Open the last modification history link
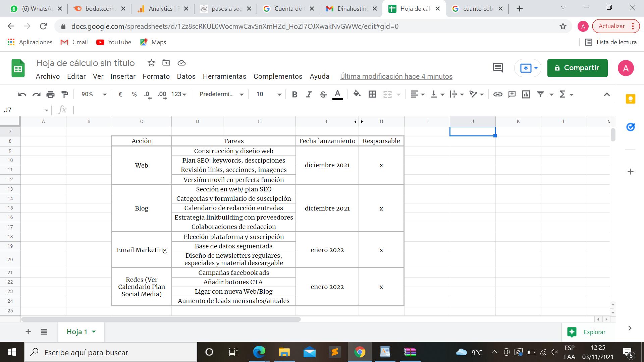Viewport: 644px width, 362px height. 396,76
